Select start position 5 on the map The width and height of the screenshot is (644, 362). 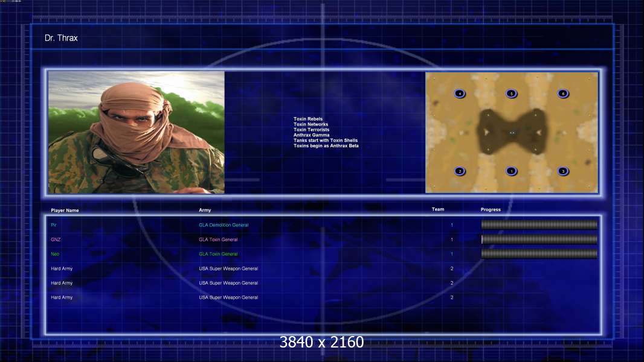tap(511, 94)
